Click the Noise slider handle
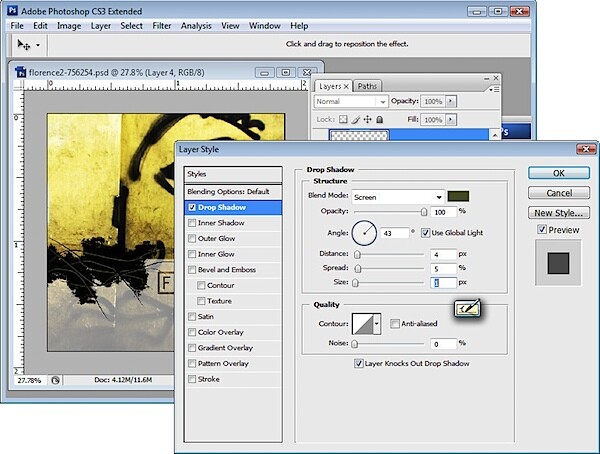 coord(355,344)
